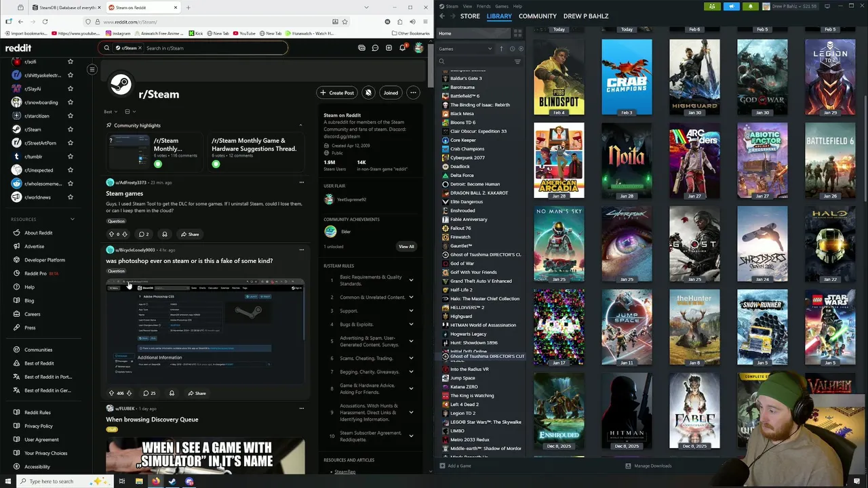Open DREW P BAHLZ profile tab in Steam
The image size is (868, 488).
(586, 16)
